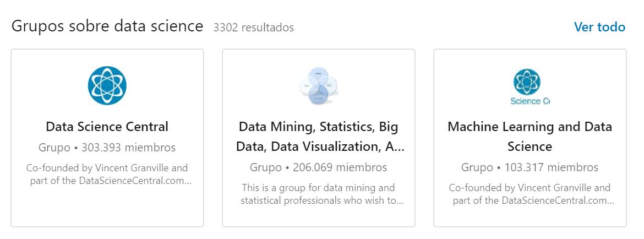Click the Machine Learning and Data Science logo
This screenshot has height=239, width=644.
[x=530, y=86]
